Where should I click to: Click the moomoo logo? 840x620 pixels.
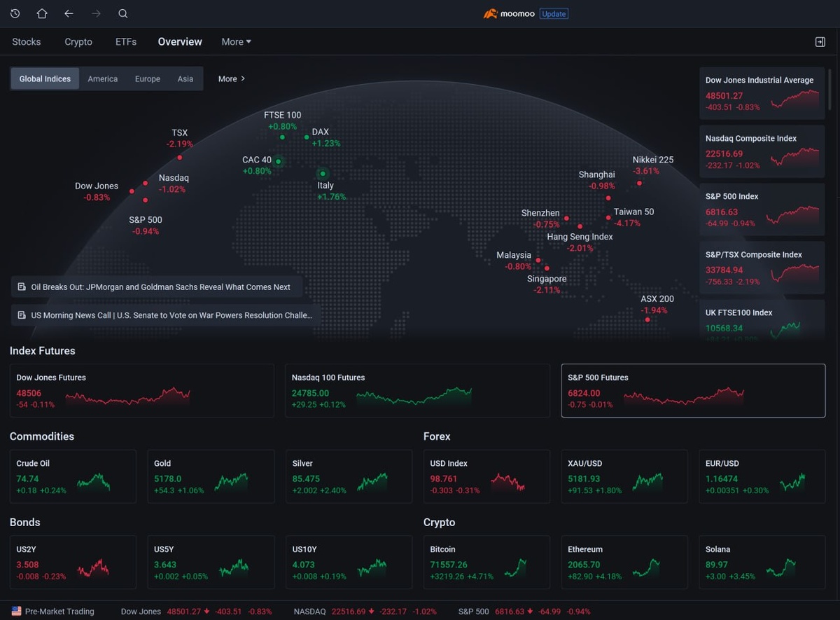(x=510, y=13)
